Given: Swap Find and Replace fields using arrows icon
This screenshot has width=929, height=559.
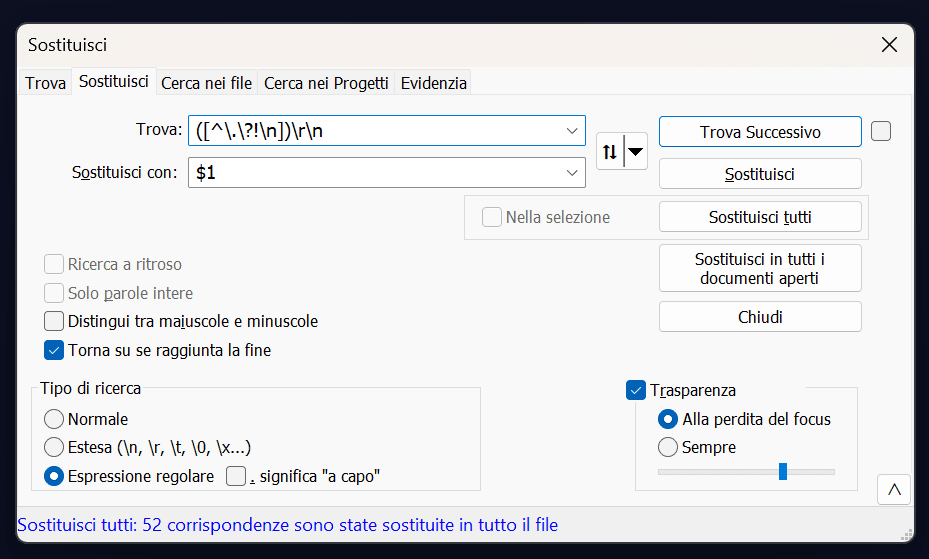Looking at the screenshot, I should point(610,152).
